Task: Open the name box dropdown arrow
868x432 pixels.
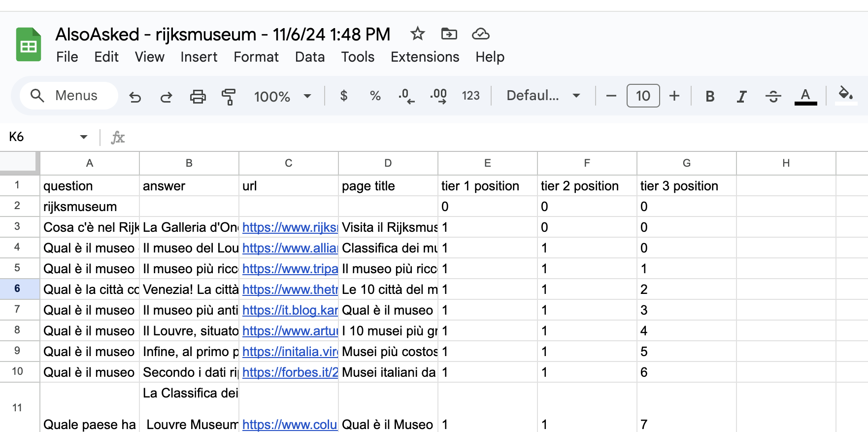Action: pos(84,137)
